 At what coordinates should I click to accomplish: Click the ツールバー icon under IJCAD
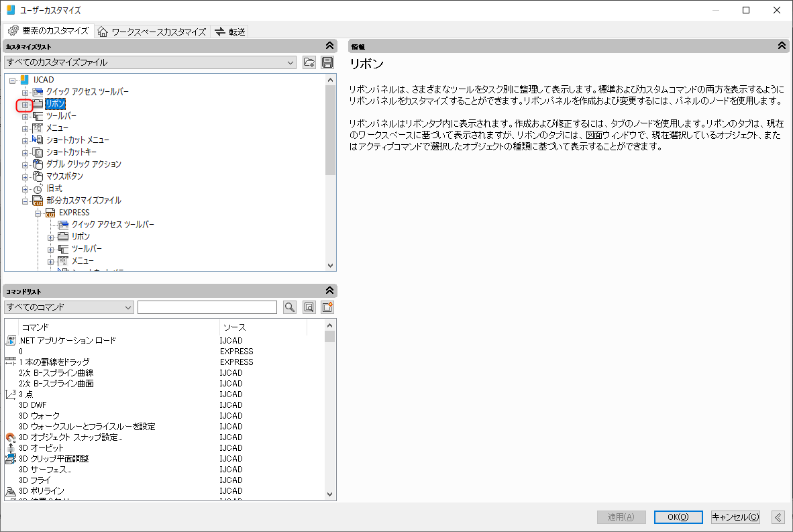click(38, 116)
